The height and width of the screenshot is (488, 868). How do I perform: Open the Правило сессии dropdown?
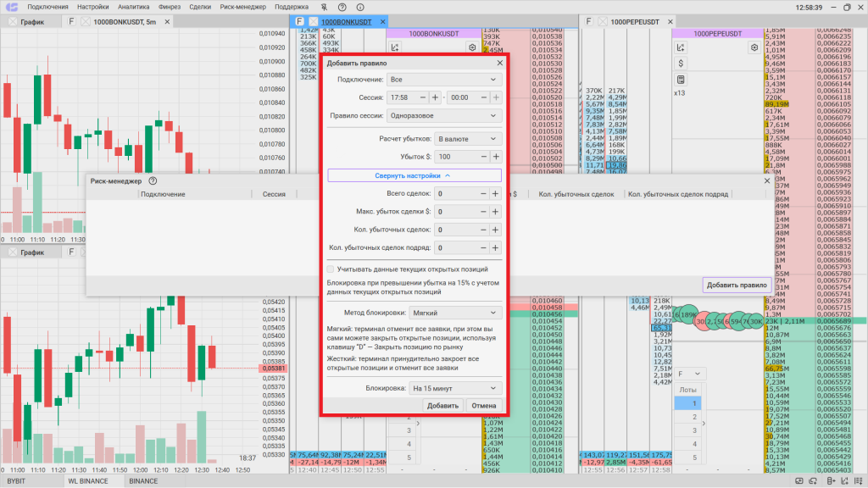point(444,115)
